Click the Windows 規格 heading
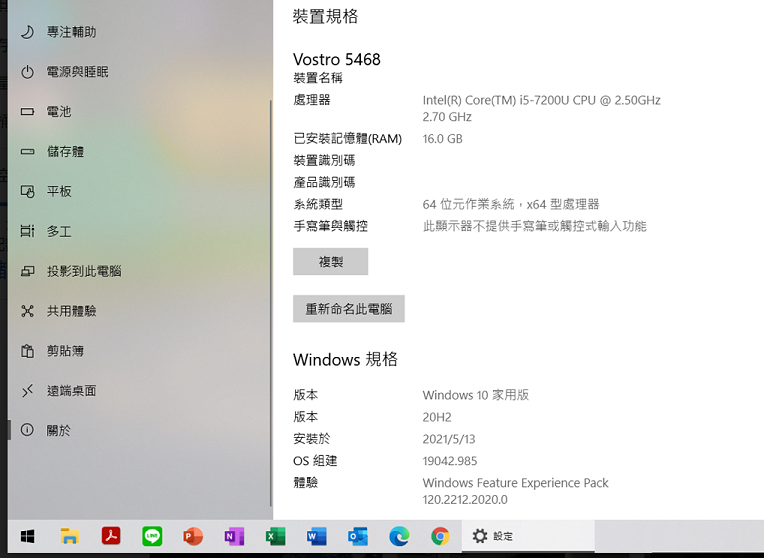Viewport: 764px width, 558px height. pyautogui.click(x=345, y=360)
